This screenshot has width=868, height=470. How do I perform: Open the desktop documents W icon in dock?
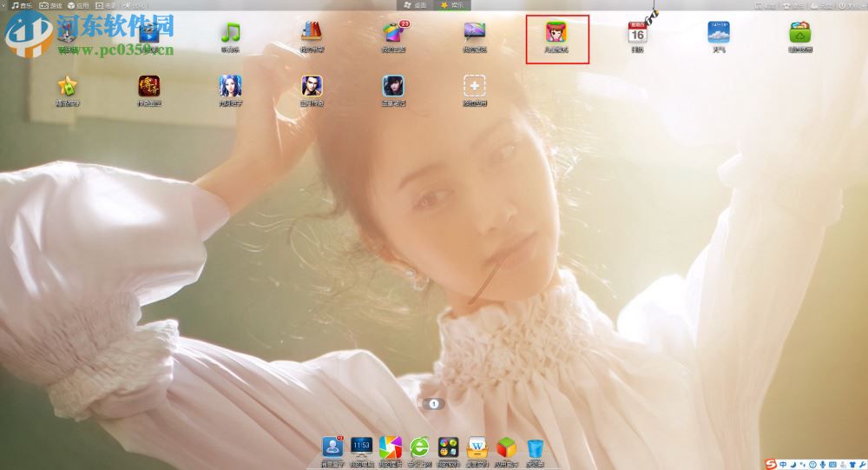pos(478,447)
